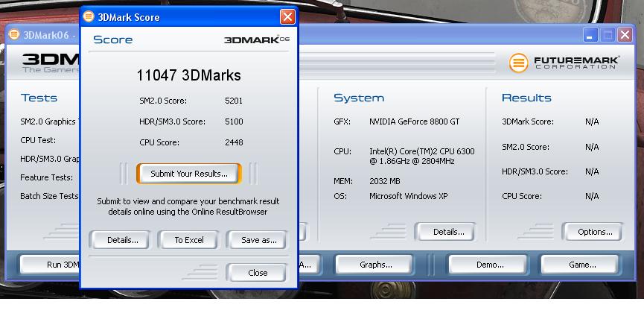Click the 3DMark06 logo in the Score dialog
This screenshot has width=644, height=322.
coord(257,40)
